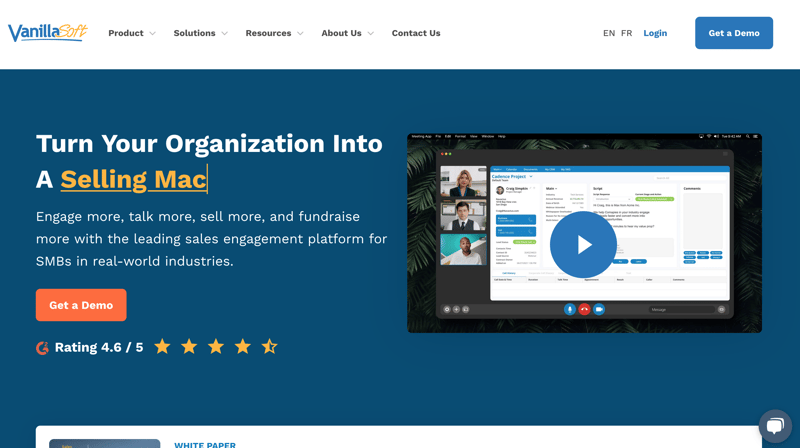Click the first rating star
Viewport: 800px width, 448px height.
tap(162, 346)
